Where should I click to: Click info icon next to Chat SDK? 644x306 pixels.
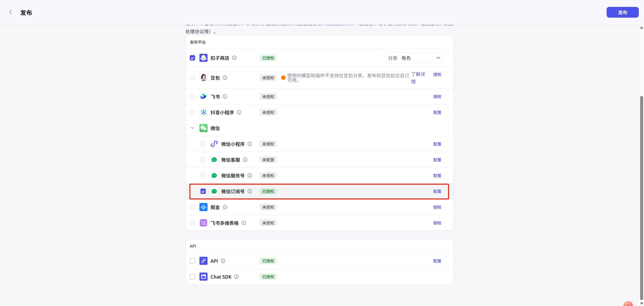point(237,277)
